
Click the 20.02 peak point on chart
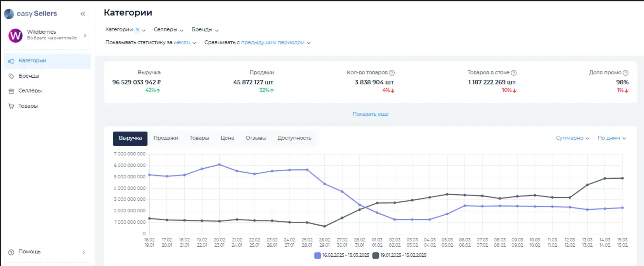click(x=219, y=165)
